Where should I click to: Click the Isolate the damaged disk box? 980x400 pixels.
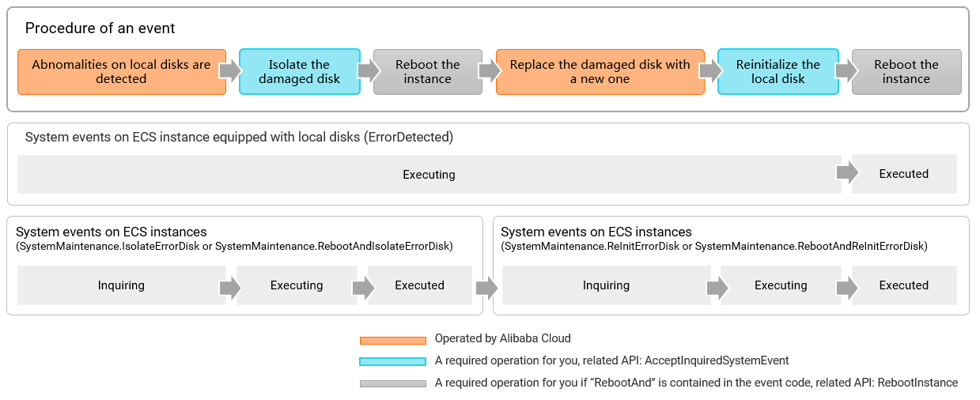tap(299, 72)
